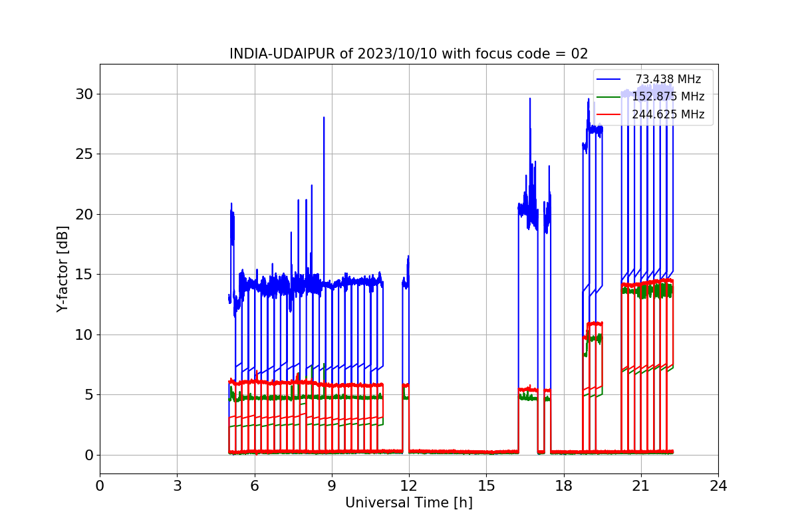Click the blue peak near 30 dB around 17h
Image resolution: width=798 pixels, height=532 pixels.
(x=530, y=101)
